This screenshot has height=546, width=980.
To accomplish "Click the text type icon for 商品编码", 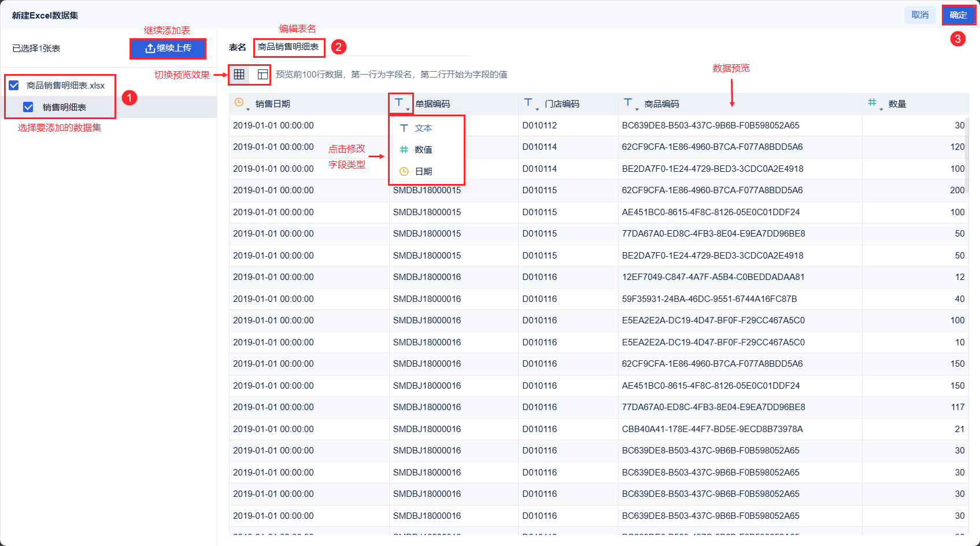I will click(x=628, y=102).
